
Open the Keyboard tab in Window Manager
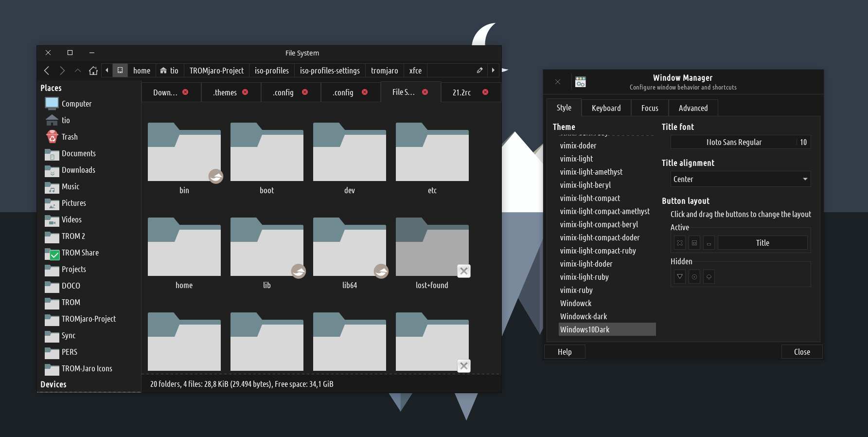coord(606,108)
